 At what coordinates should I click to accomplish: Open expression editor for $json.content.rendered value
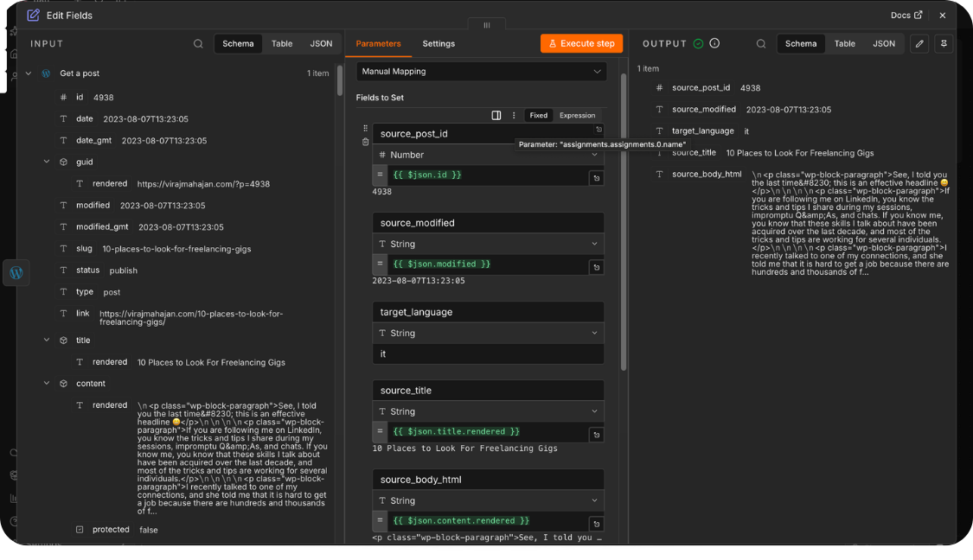pos(596,524)
